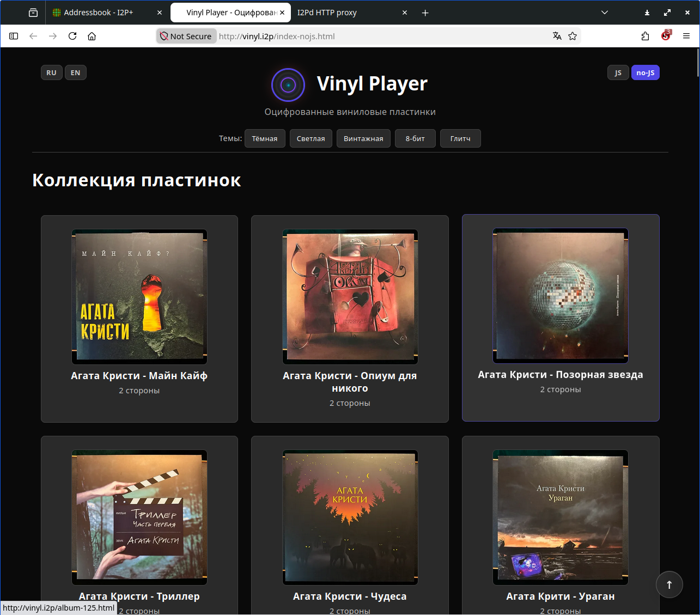The height and width of the screenshot is (615, 700).
Task: Open the extensions puzzle icon
Action: pos(646,36)
